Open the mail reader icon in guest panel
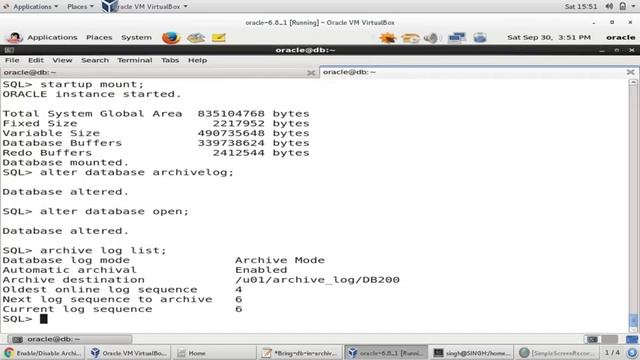This screenshot has height=360, width=640. (x=196, y=38)
